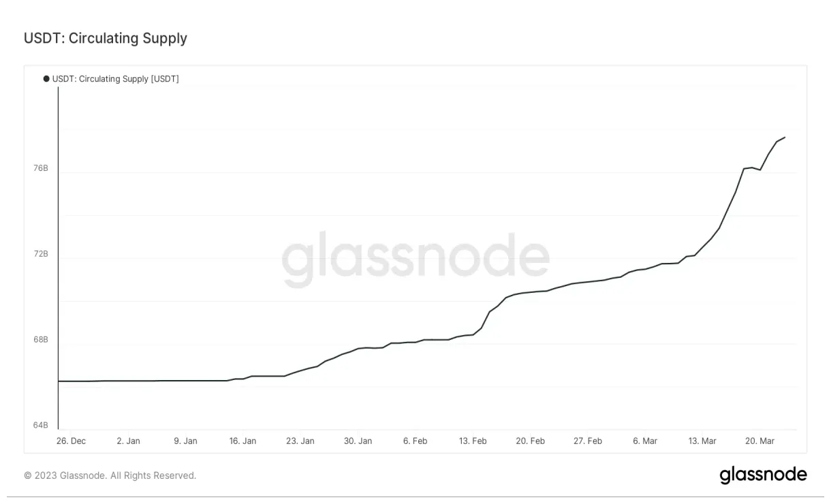Screen dimensions: 831x504
Task: Click the 30. Jan date tick
Action: tap(358, 441)
